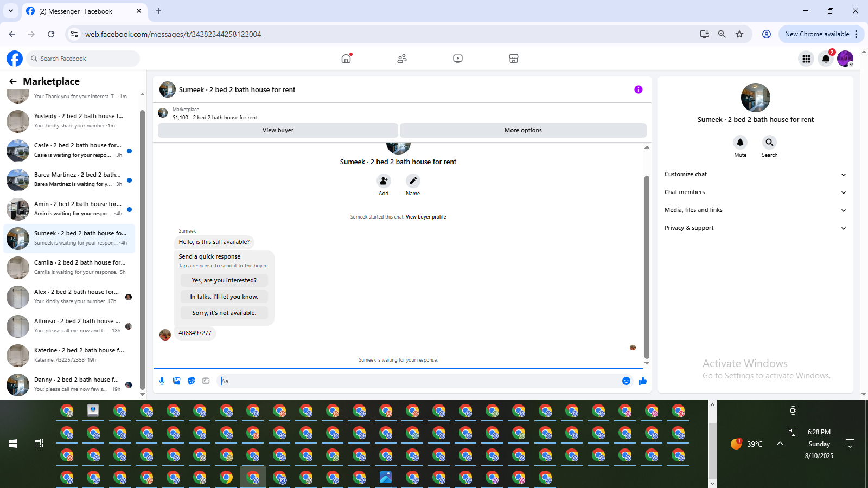Record a voice clip with microphone icon
This screenshot has height=488, width=868.
tap(162, 381)
